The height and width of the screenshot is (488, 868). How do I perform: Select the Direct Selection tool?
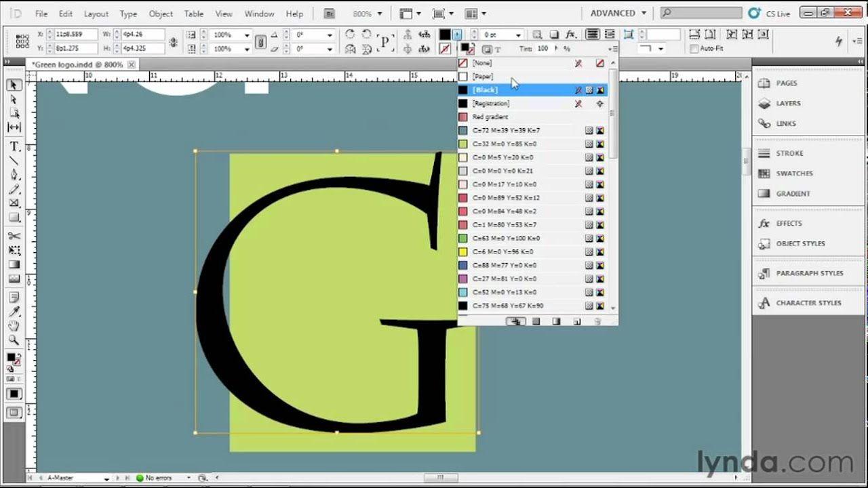tap(14, 99)
